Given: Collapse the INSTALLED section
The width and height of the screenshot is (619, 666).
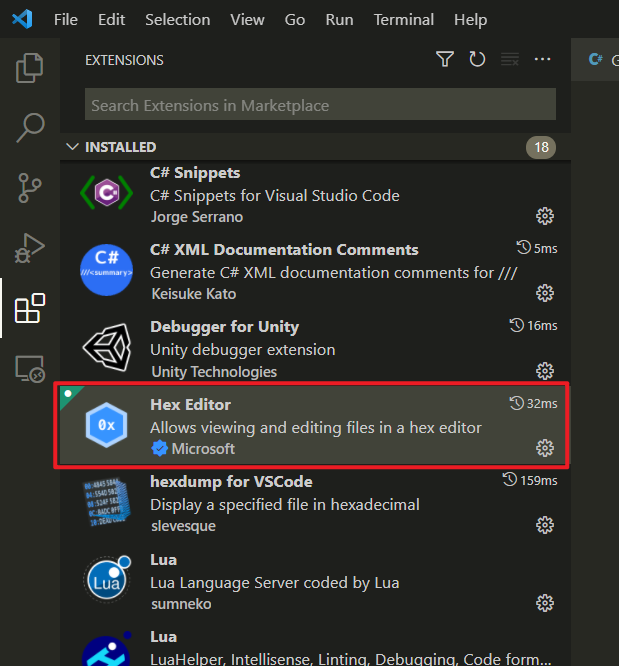Looking at the screenshot, I should [x=73, y=147].
